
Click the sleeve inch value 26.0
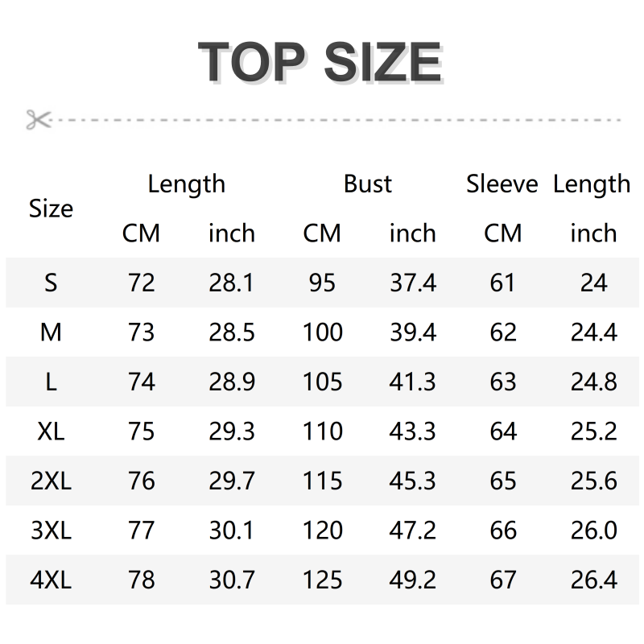594,530
